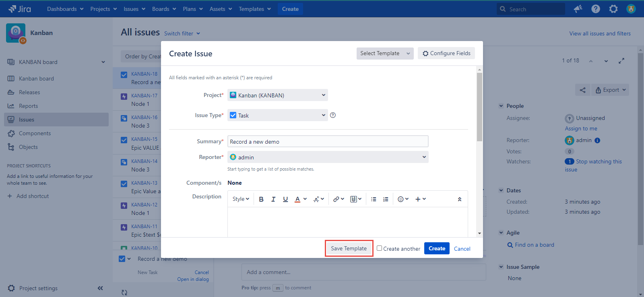
Task: Click the Save Template button
Action: point(349,248)
